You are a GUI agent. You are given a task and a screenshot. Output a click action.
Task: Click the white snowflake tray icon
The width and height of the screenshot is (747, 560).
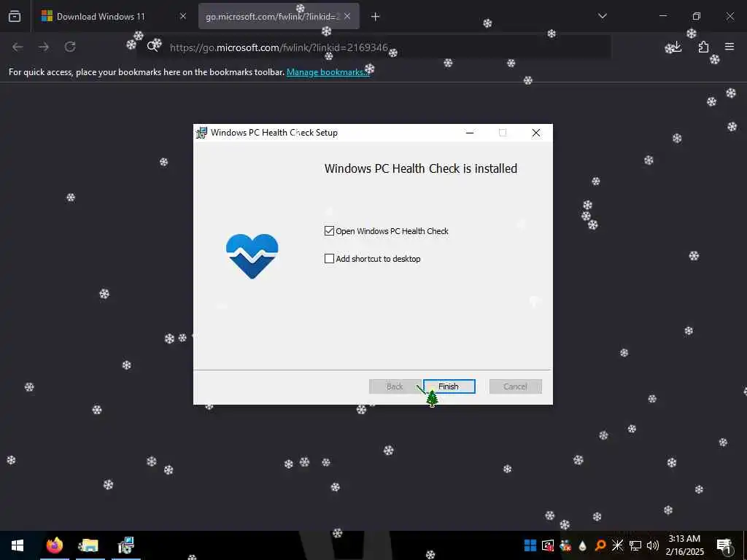(617, 545)
